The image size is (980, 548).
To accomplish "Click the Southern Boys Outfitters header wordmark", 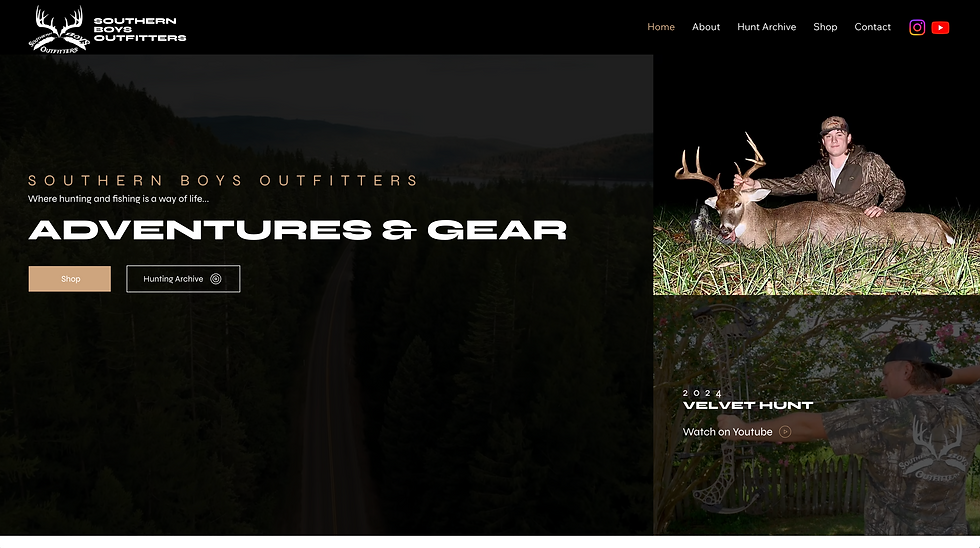I will (x=140, y=29).
